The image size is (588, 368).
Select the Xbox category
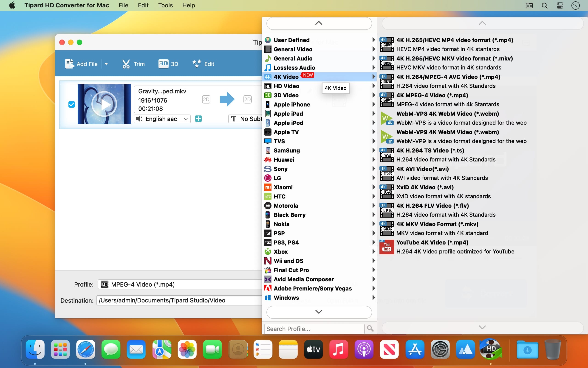click(319, 252)
